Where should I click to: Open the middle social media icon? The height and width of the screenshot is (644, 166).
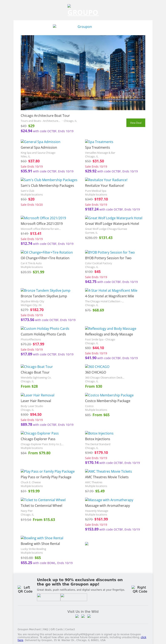click(x=83, y=616)
